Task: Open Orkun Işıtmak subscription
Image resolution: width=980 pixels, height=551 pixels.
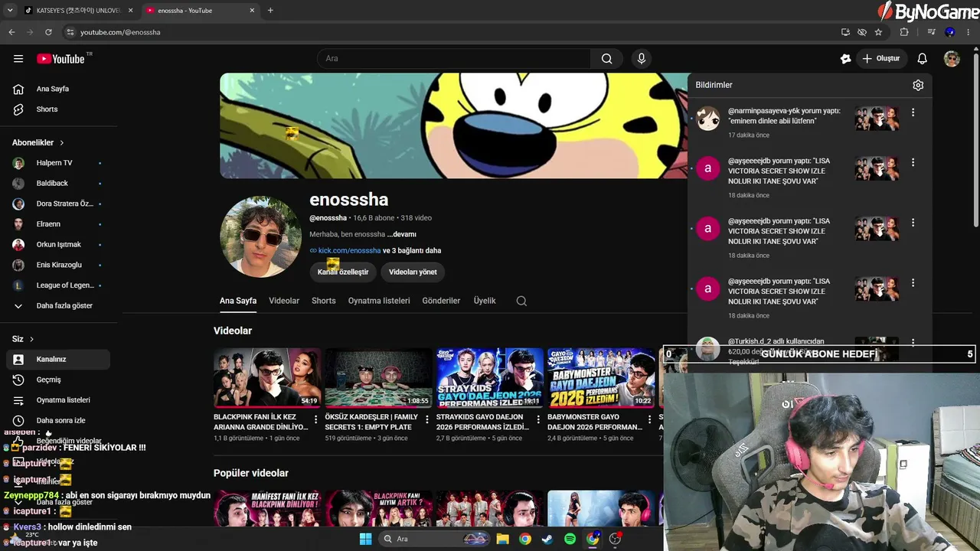Action: click(x=58, y=245)
